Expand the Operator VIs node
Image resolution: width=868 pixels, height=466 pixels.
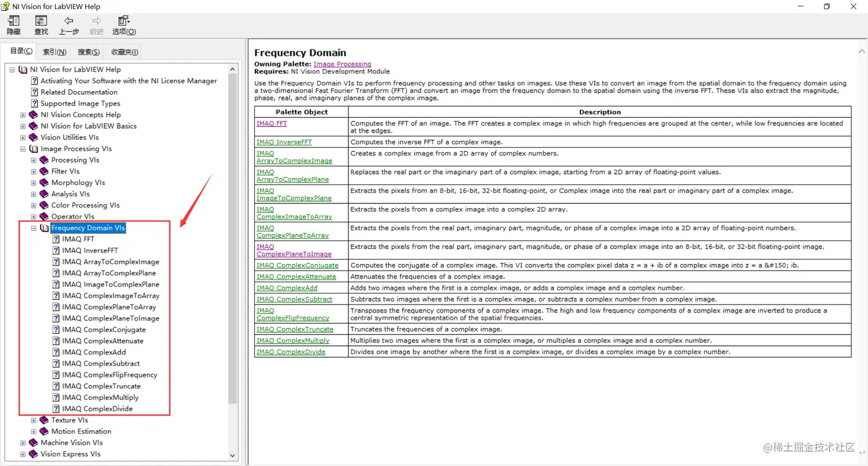pos(34,217)
